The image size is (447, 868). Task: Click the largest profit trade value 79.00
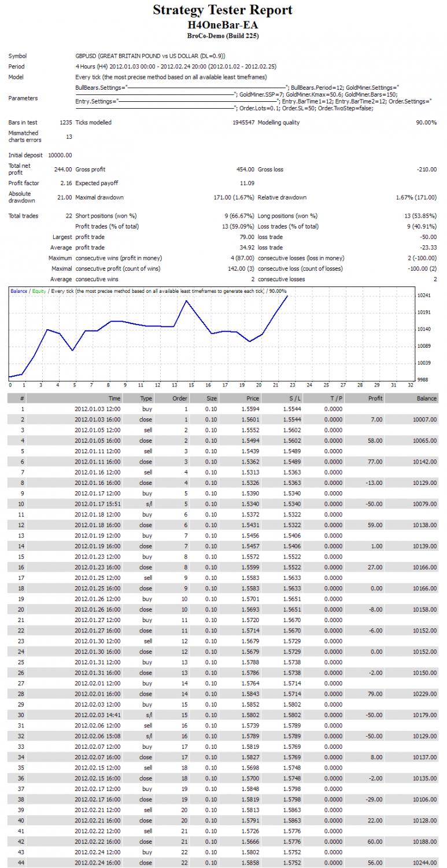[247, 237]
